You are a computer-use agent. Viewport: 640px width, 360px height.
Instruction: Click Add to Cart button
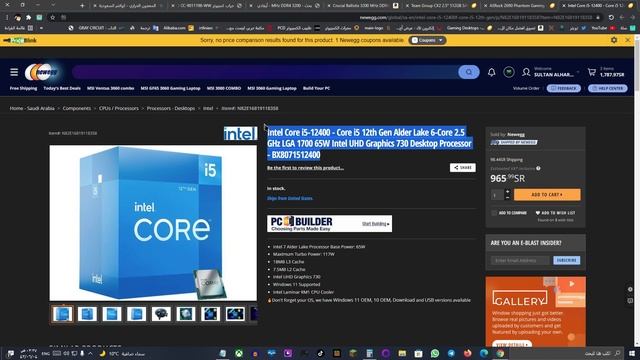coord(547,195)
